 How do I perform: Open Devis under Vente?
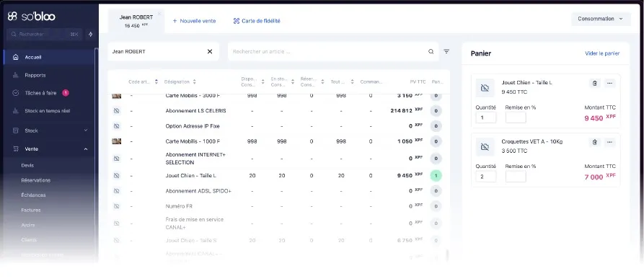pos(27,165)
